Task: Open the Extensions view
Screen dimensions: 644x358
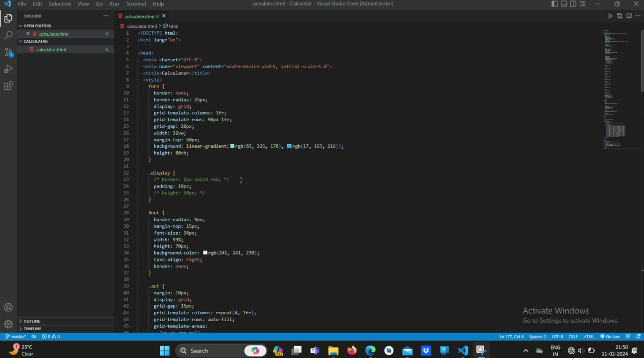Action: pyautogui.click(x=8, y=86)
